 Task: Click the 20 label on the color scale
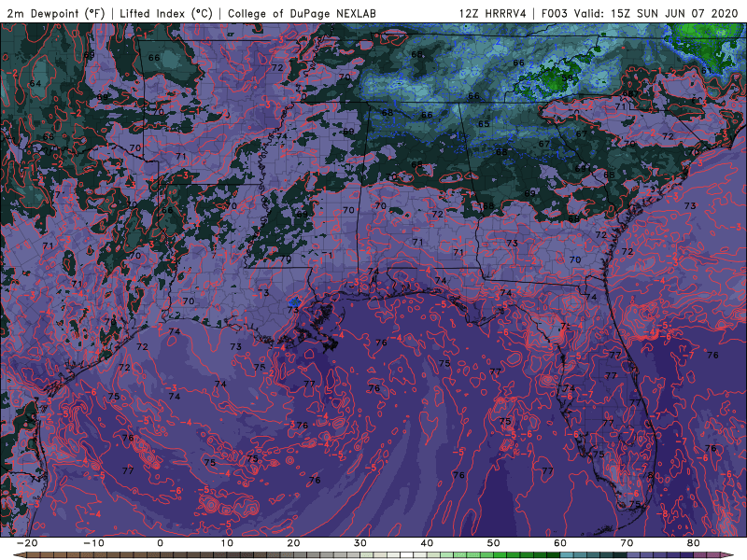[x=293, y=543]
